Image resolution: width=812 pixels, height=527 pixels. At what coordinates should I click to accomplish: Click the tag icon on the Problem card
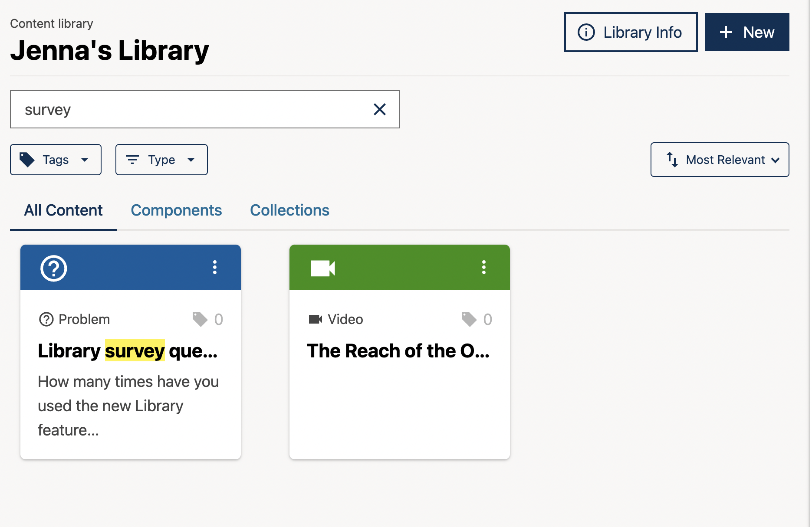click(x=200, y=319)
